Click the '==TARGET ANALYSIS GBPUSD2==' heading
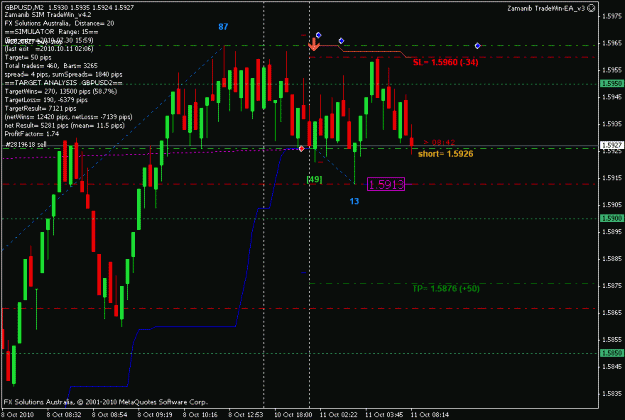 click(63, 83)
